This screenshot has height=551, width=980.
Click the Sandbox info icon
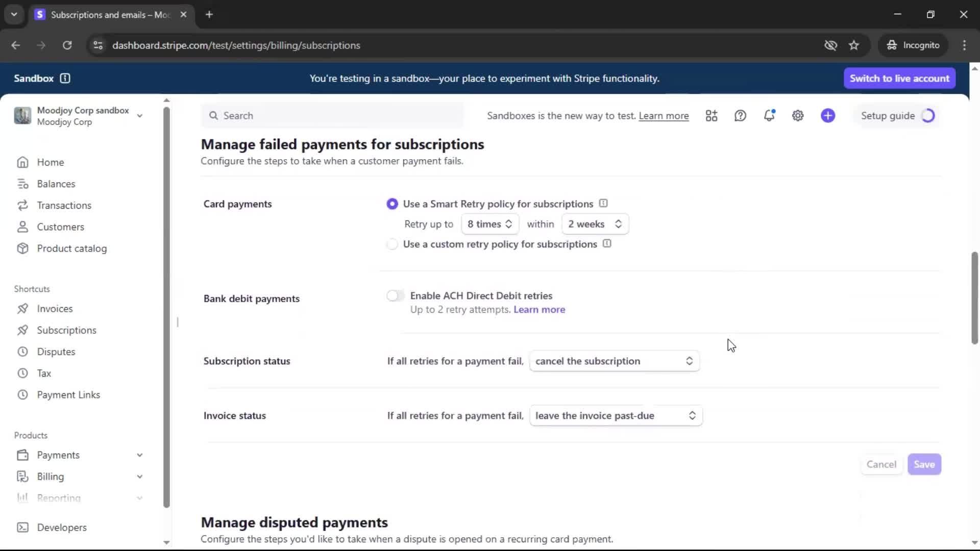click(65, 78)
